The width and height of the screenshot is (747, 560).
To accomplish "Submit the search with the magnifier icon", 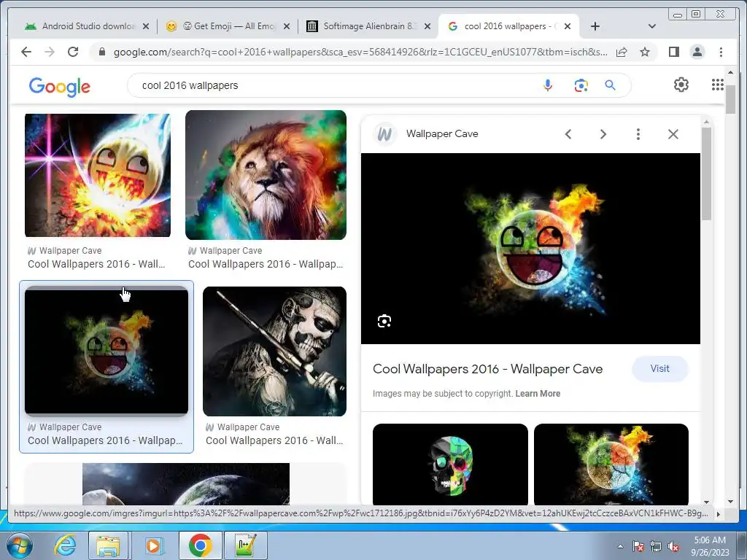I will click(610, 85).
